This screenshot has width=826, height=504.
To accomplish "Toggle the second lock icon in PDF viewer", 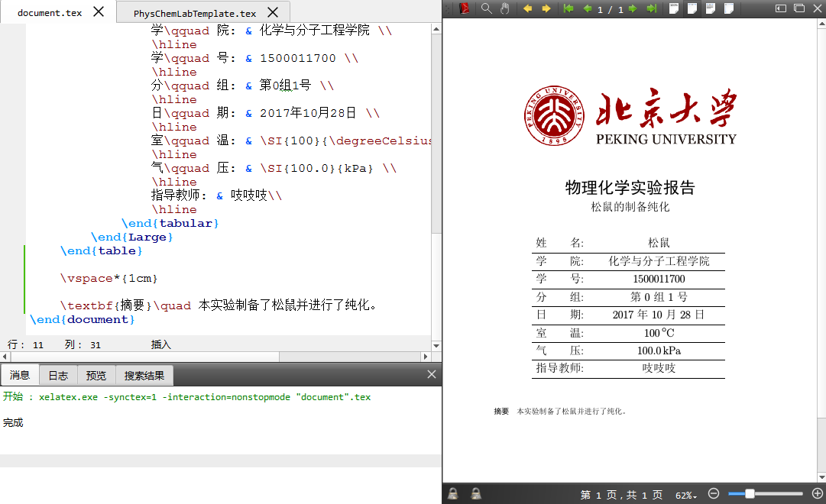I will click(475, 494).
